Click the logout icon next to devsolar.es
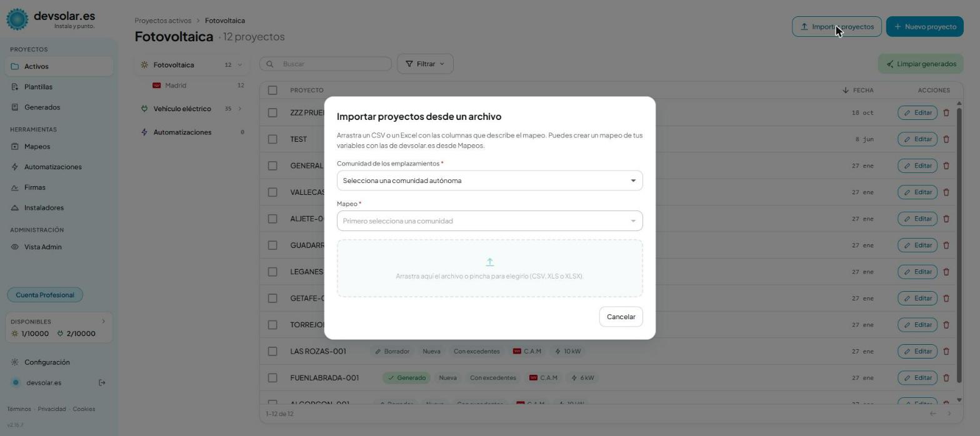 click(102, 383)
